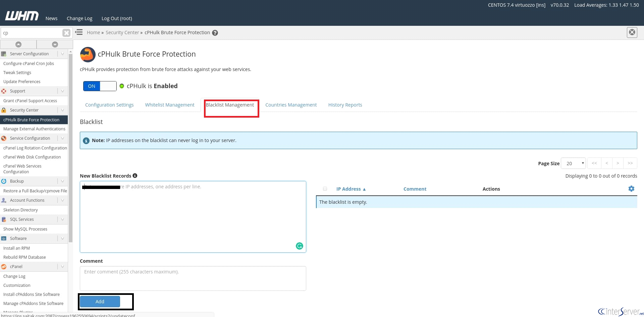Check the select-all blacklist checkbox
644x317 pixels.
tap(325, 189)
